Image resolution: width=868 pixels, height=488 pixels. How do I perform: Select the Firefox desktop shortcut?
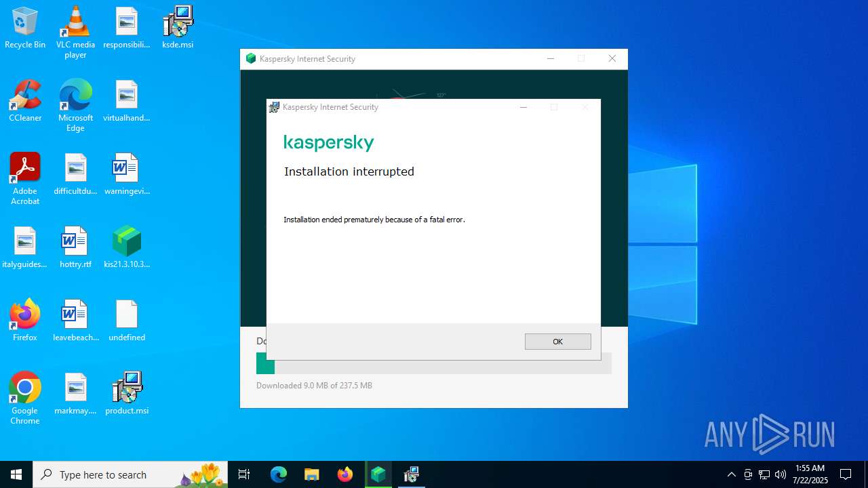(25, 321)
